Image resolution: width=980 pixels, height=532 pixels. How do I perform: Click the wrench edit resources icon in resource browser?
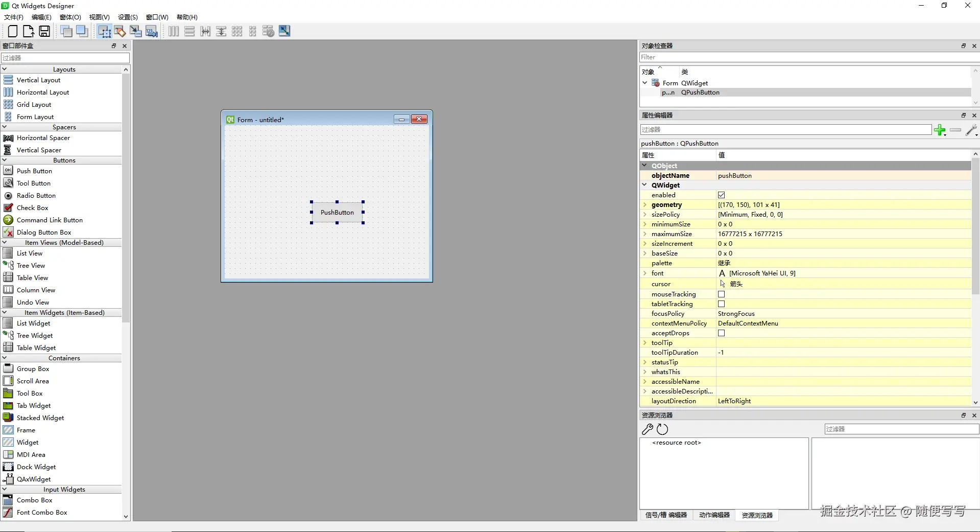648,429
